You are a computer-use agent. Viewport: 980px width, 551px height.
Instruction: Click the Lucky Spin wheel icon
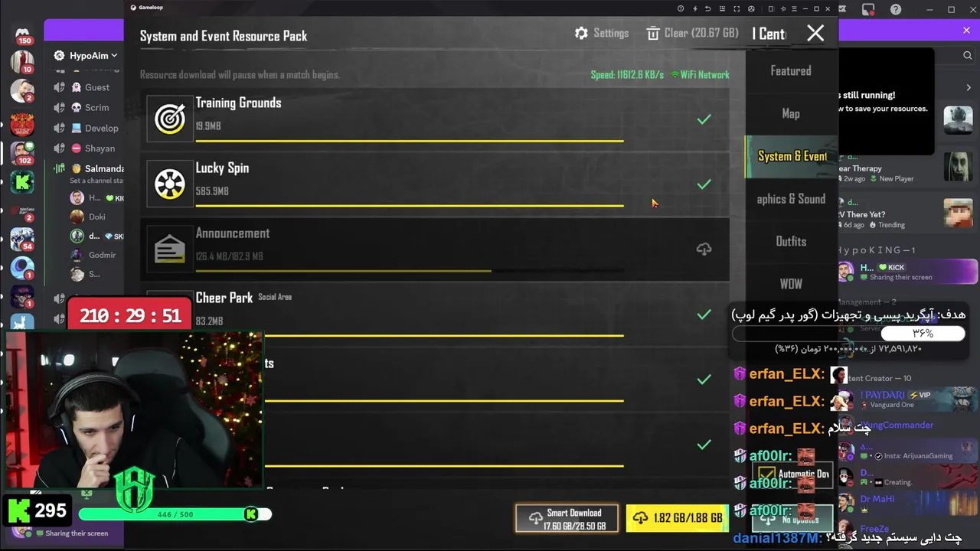170,184
